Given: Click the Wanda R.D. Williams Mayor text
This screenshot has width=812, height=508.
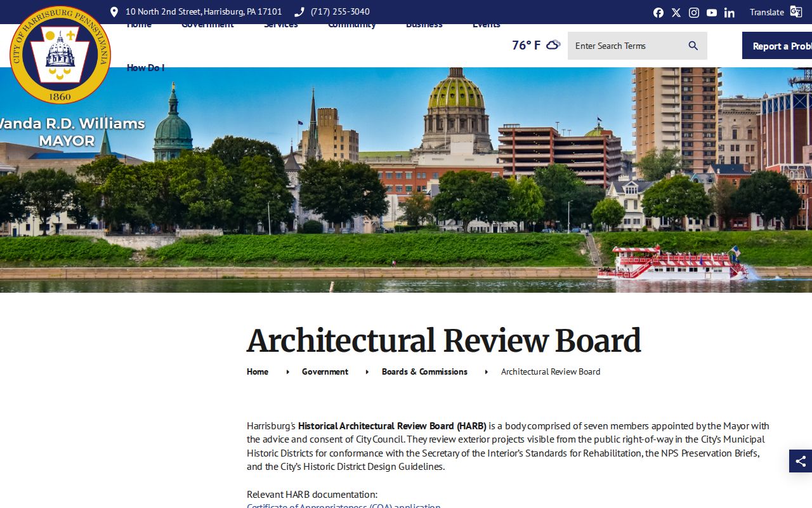Looking at the screenshot, I should 71,132.
